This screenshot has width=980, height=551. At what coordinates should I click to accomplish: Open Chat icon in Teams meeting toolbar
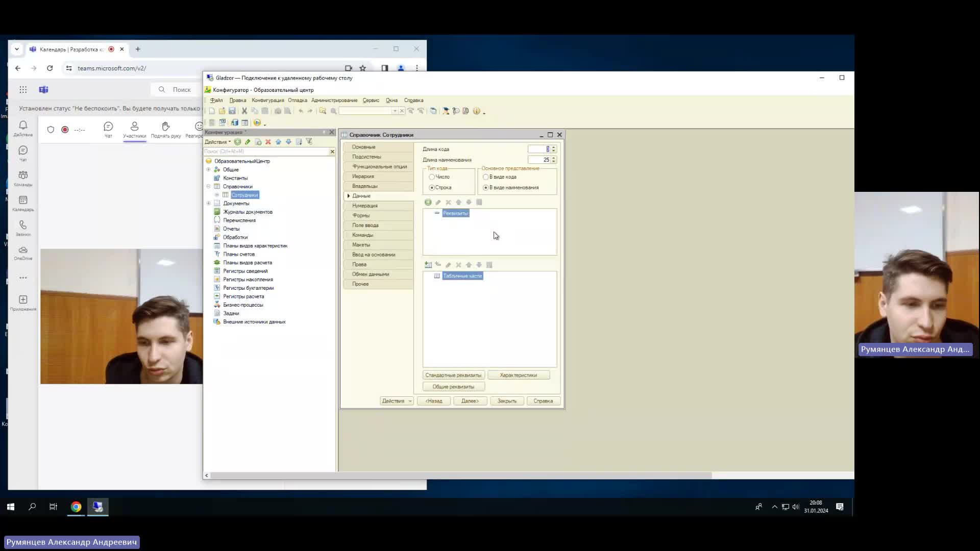coord(108,129)
